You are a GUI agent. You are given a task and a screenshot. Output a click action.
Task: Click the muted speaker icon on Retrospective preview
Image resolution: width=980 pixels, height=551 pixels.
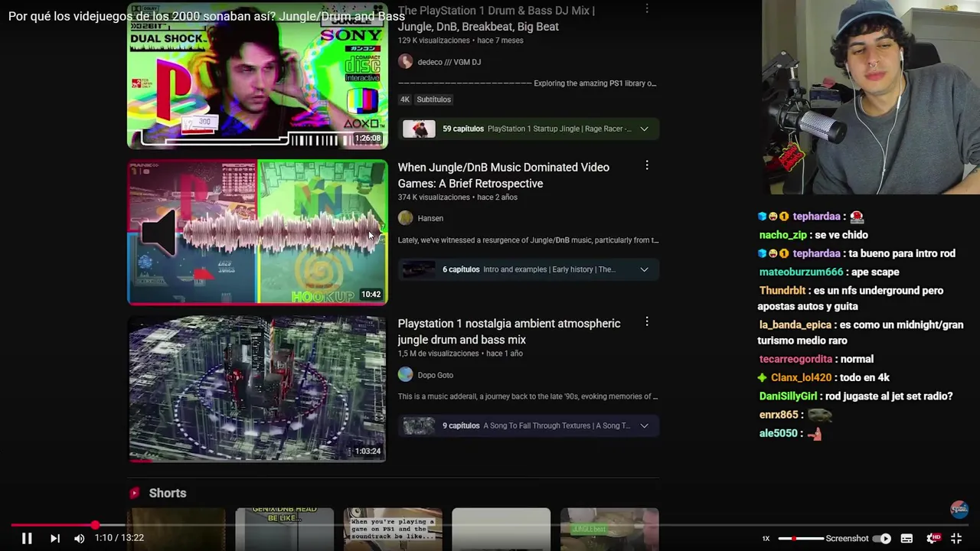pos(158,232)
